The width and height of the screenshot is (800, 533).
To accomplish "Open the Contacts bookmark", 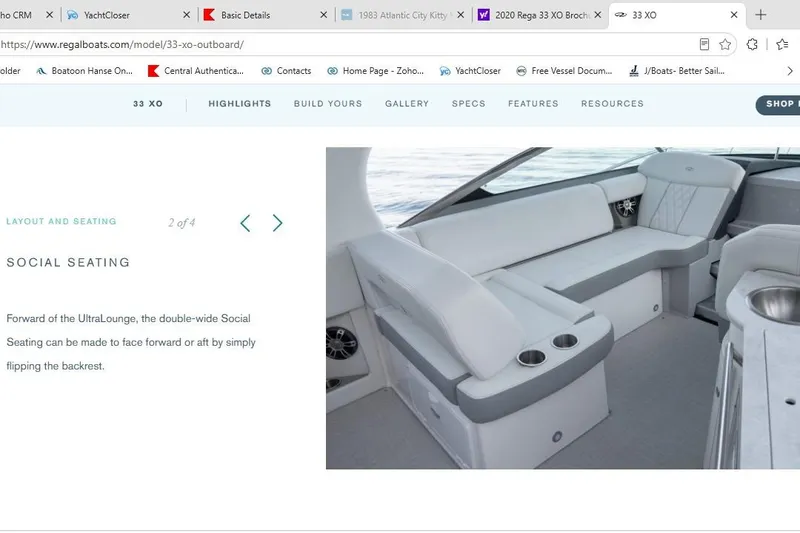I will pyautogui.click(x=286, y=71).
